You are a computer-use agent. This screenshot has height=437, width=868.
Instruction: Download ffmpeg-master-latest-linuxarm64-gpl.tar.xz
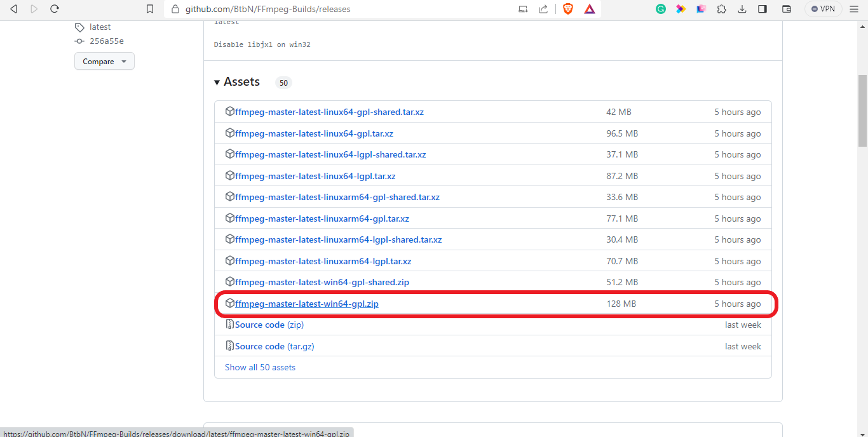coord(322,218)
